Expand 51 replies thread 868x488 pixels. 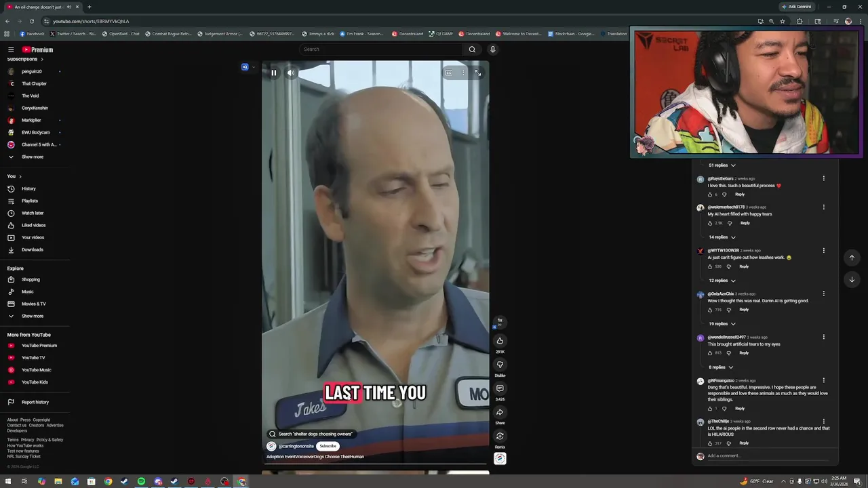[x=722, y=165]
